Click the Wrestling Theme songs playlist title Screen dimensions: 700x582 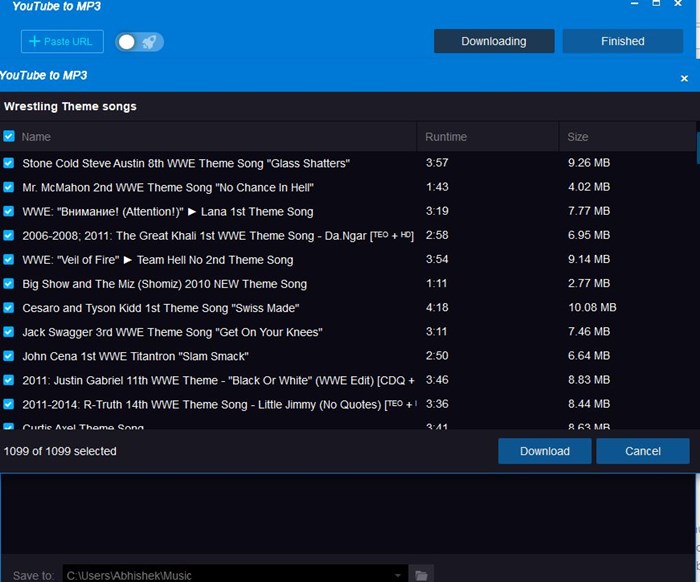click(70, 107)
